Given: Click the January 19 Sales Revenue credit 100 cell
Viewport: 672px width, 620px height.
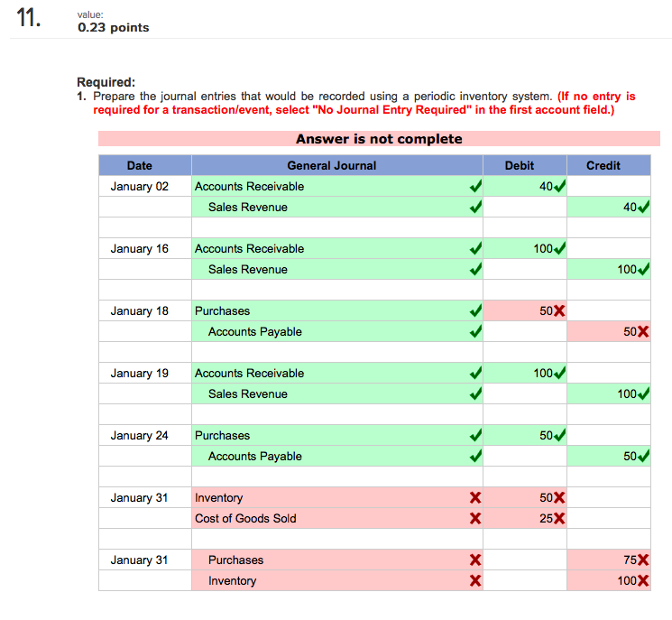Looking at the screenshot, I should click(x=609, y=393).
